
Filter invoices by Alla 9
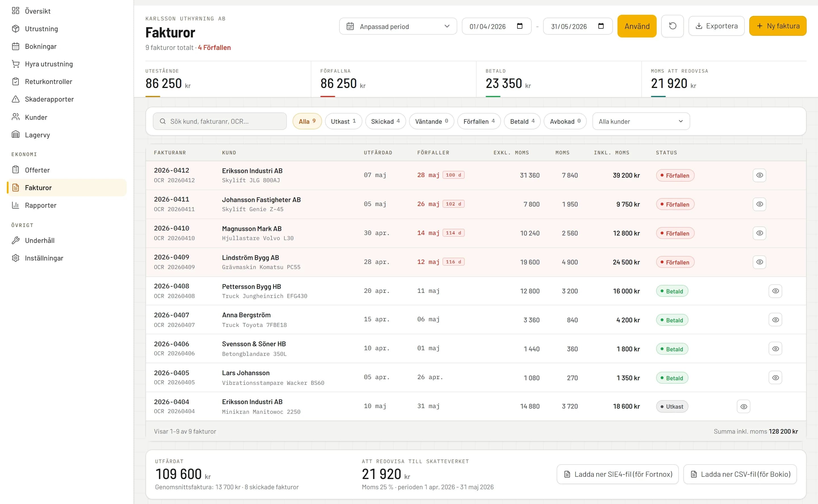tap(307, 121)
